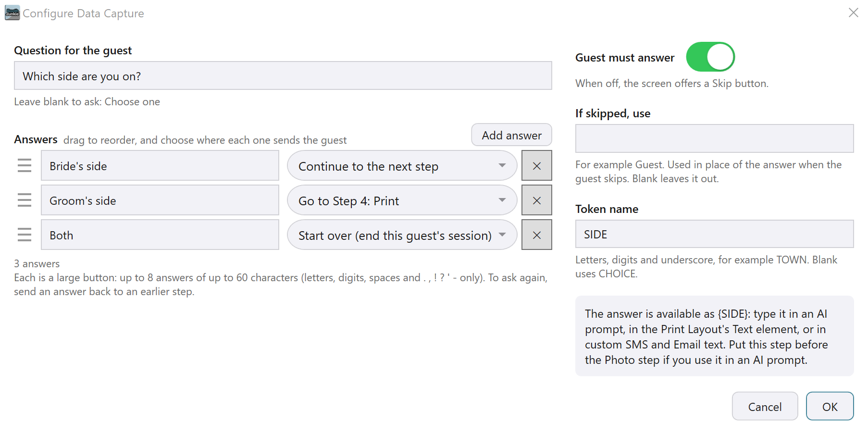Screen dimensions: 868x435
Task: Focus the If skipped, use field
Action: click(714, 138)
